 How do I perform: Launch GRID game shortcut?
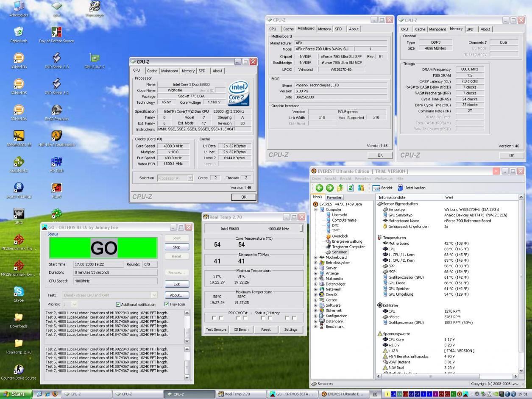19,216
